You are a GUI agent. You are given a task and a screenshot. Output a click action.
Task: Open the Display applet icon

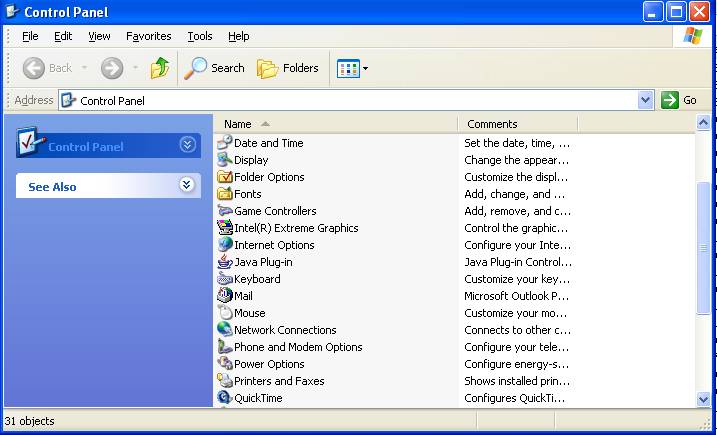click(x=225, y=160)
